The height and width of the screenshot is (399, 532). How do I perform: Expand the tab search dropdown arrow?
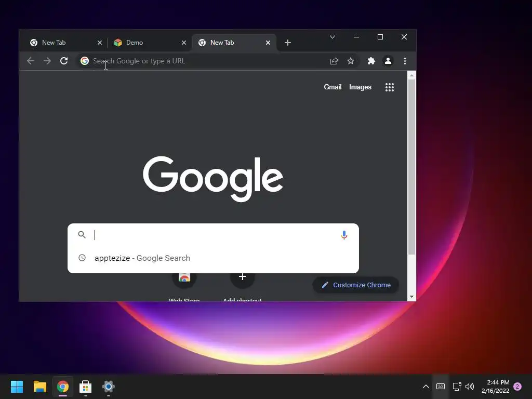coord(332,37)
